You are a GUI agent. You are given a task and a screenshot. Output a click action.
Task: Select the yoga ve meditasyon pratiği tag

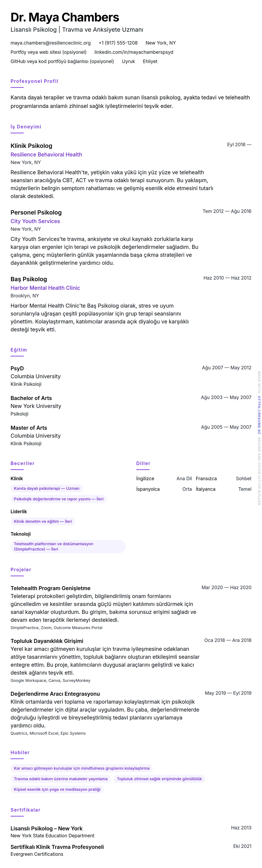[57, 789]
